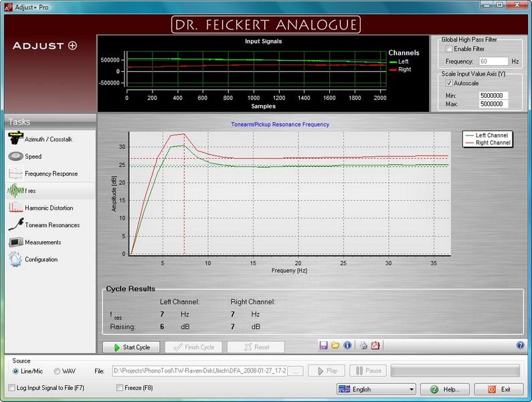Click the playback progress bar
The image size is (532, 402).
455,371
